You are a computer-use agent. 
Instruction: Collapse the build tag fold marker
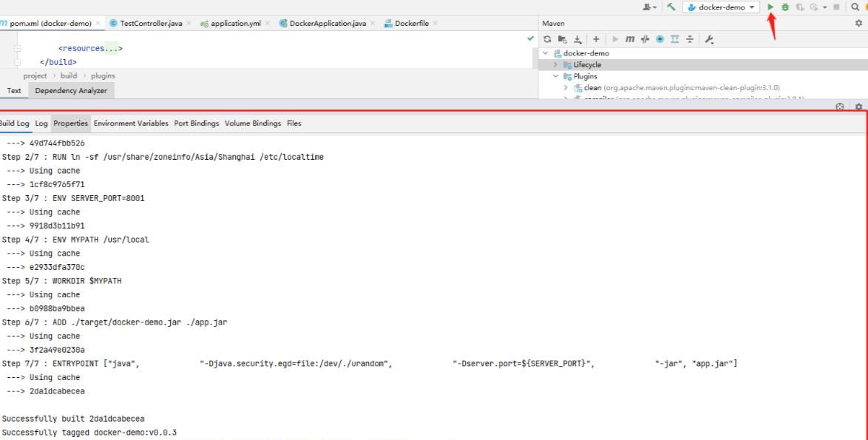(x=18, y=62)
